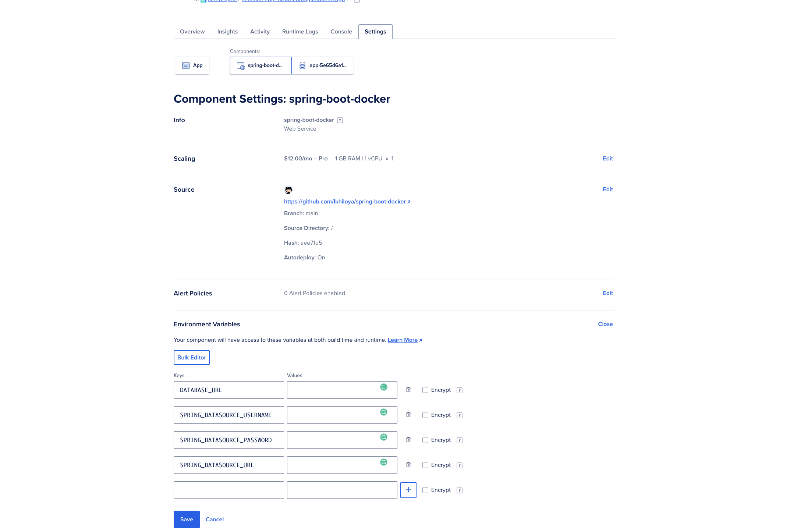This screenshot has height=532, width=808.
Task: Click the SPRING_DATASOURCE_URL value input field
Action: (x=331, y=465)
